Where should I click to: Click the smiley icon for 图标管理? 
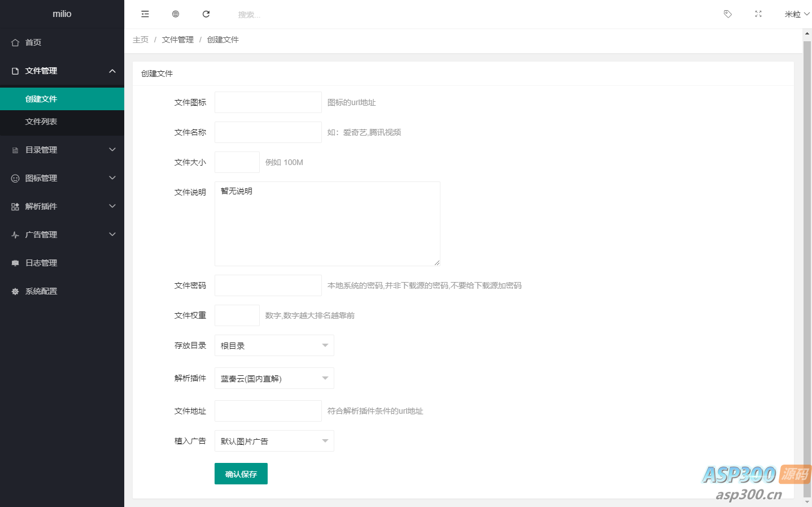point(15,178)
